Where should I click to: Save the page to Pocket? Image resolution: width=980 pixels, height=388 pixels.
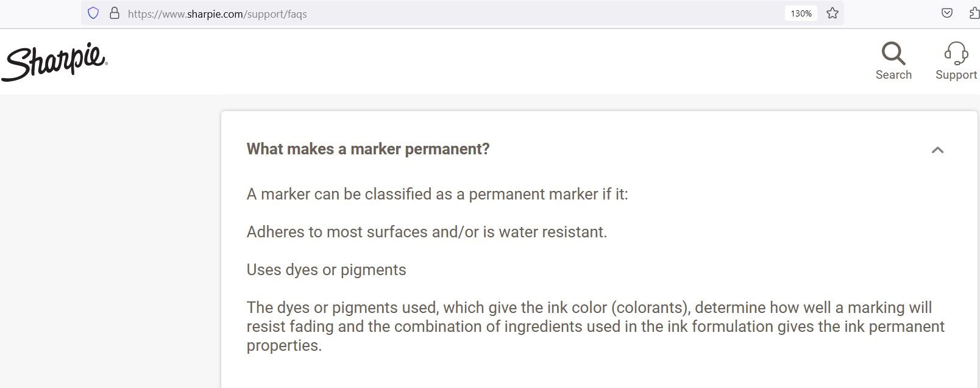[x=946, y=13]
